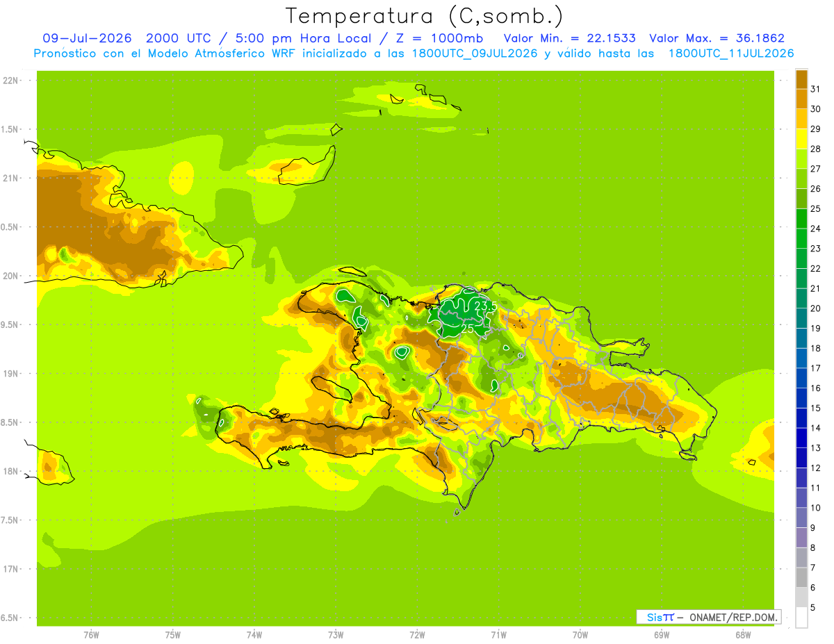
Task: Click the 28 degree yellow legend swatch
Action: click(801, 139)
